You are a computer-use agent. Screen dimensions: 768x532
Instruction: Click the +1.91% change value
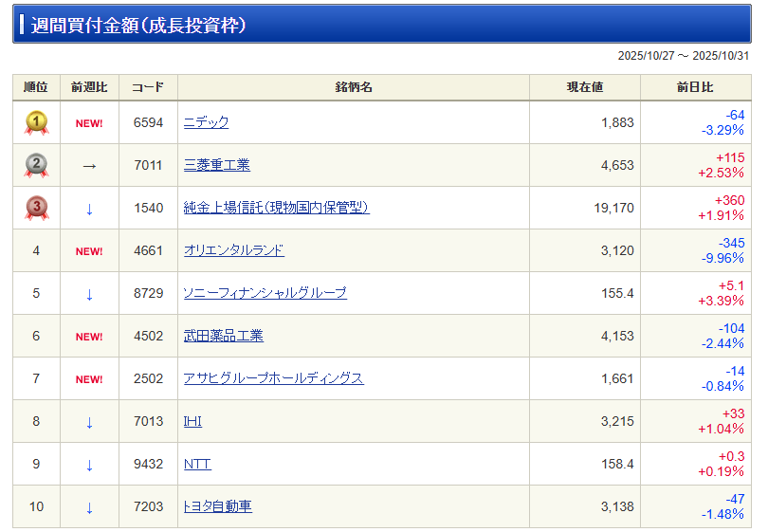721,215
